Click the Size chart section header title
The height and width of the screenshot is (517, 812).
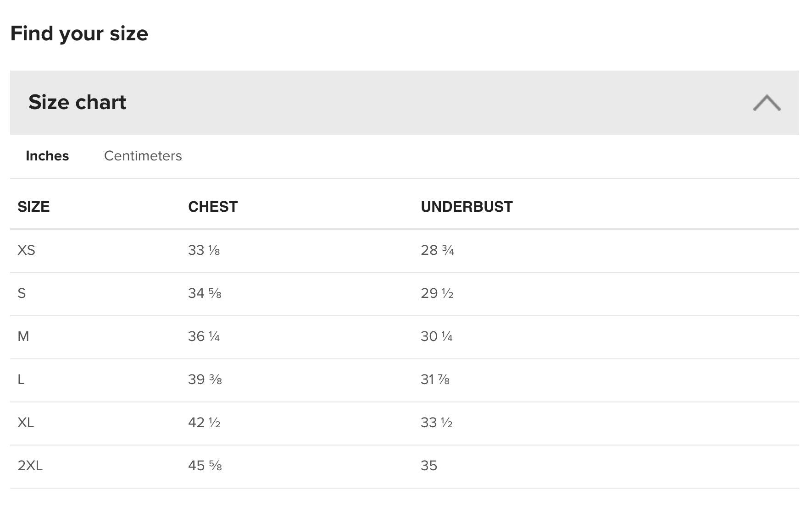pos(77,102)
